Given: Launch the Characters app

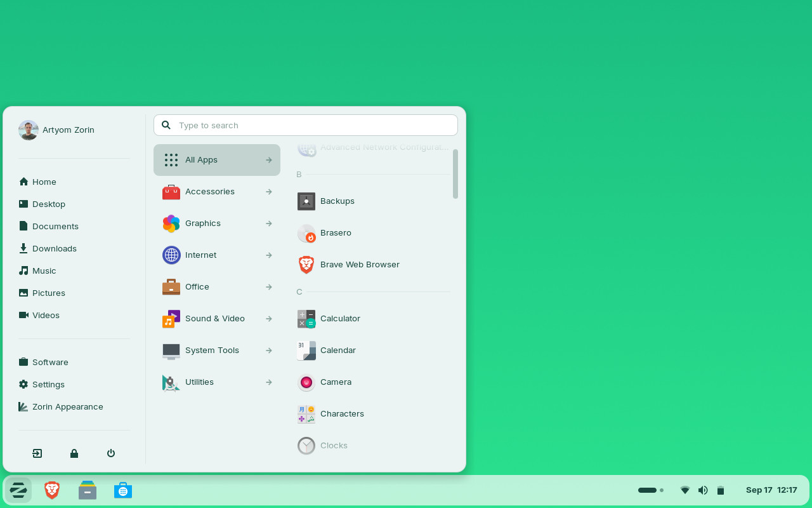Looking at the screenshot, I should pyautogui.click(x=342, y=413).
